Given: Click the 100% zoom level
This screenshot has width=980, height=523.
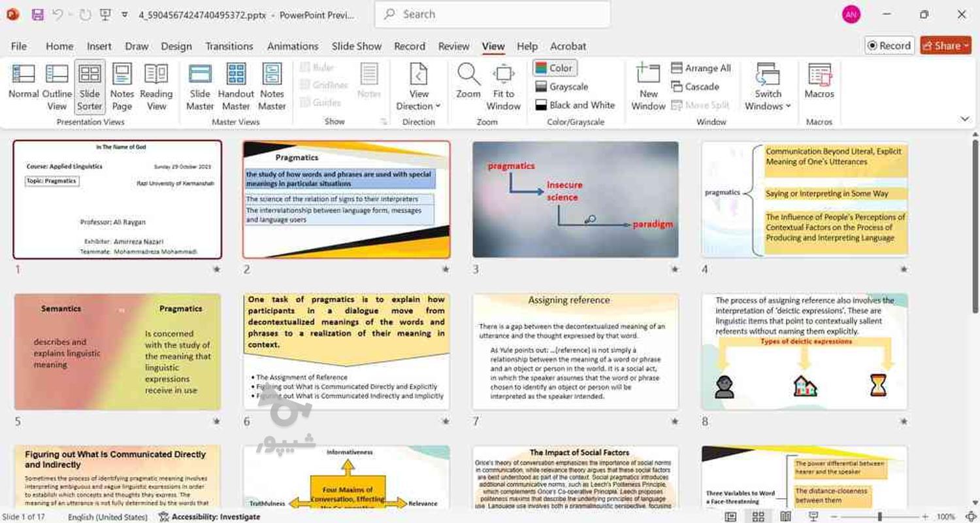Looking at the screenshot, I should pyautogui.click(x=946, y=517).
